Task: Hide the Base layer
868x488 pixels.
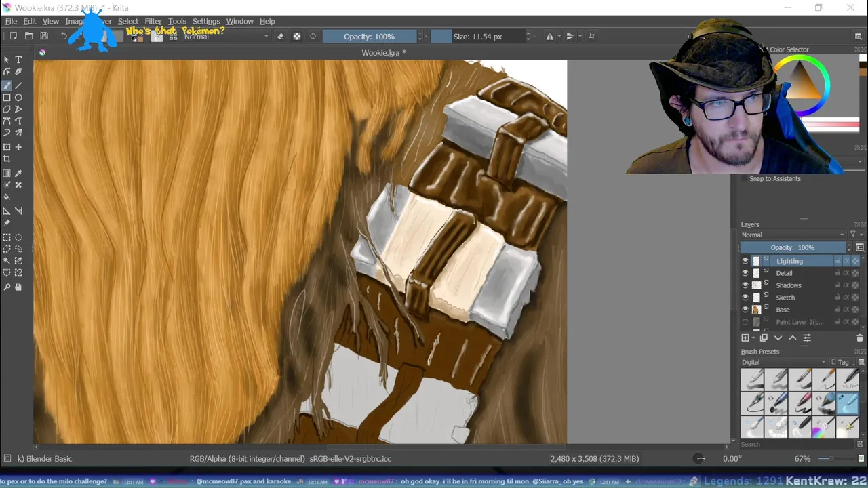Action: tap(745, 310)
